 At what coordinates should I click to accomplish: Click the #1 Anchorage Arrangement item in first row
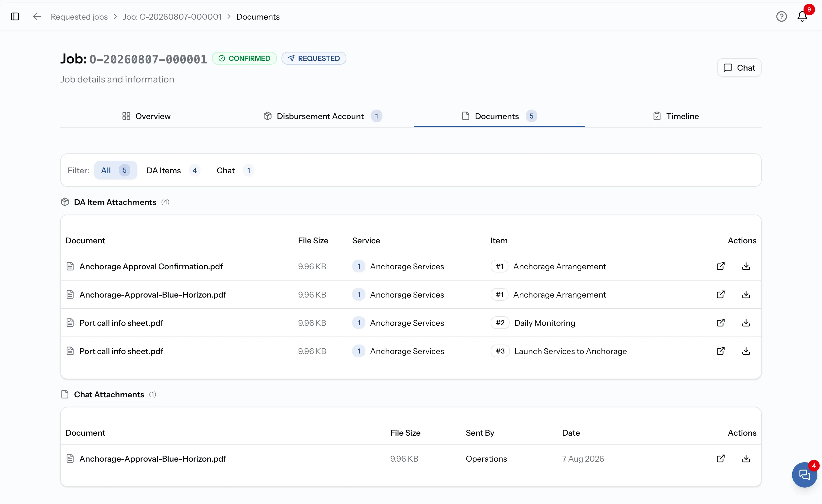[x=548, y=266]
